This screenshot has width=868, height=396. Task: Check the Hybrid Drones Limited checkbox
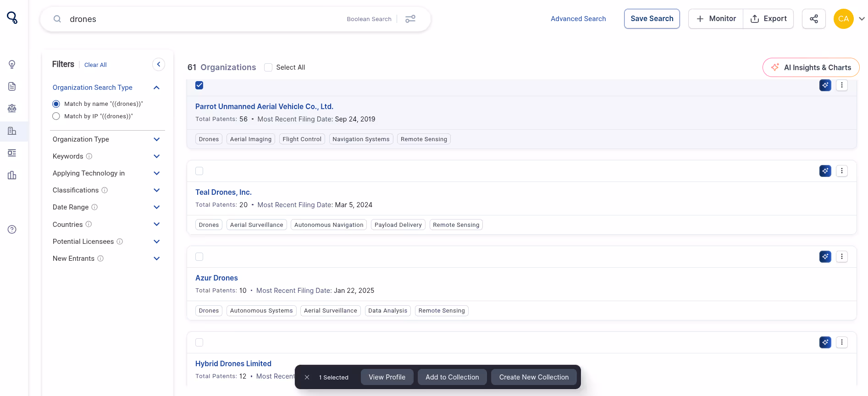tap(199, 342)
